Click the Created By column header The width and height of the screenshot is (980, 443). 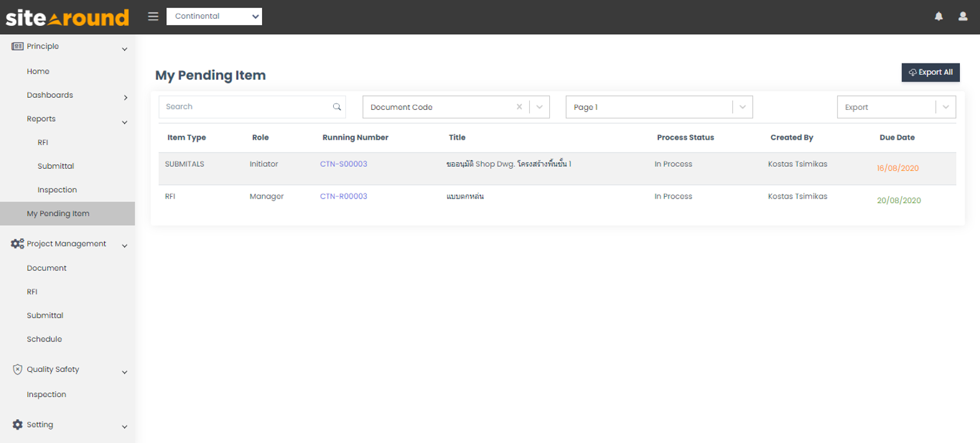(792, 137)
